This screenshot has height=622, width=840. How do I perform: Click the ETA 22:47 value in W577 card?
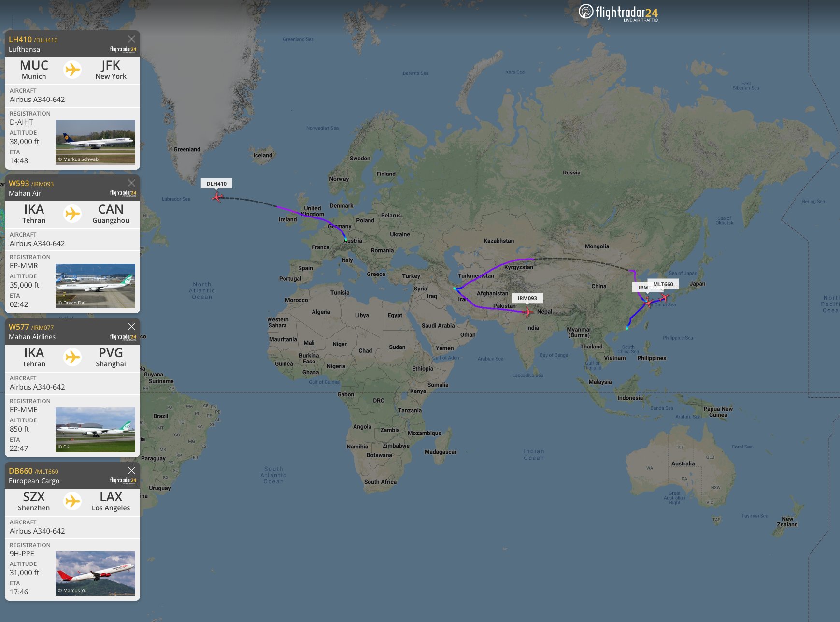(19, 448)
